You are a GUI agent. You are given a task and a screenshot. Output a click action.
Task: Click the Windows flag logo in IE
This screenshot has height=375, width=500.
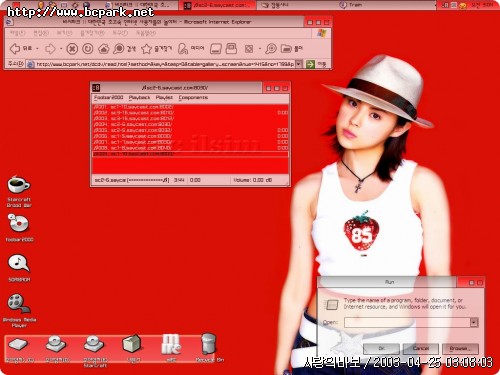click(322, 33)
